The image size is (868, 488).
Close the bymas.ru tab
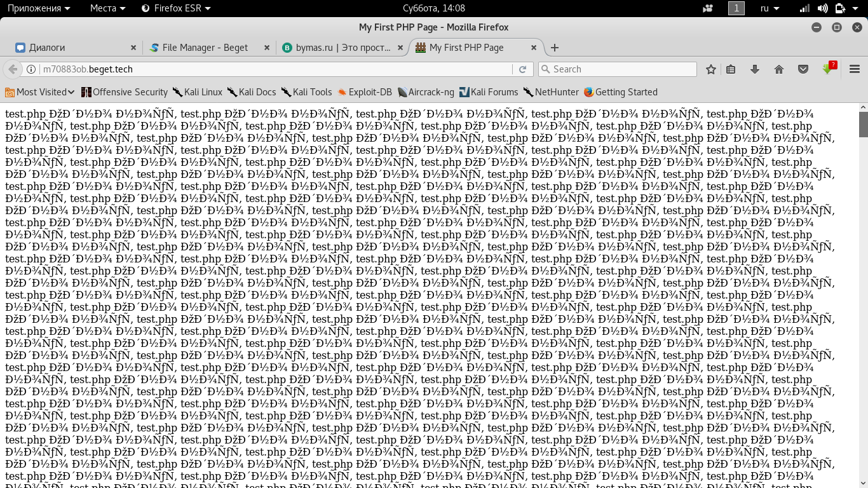tap(400, 48)
